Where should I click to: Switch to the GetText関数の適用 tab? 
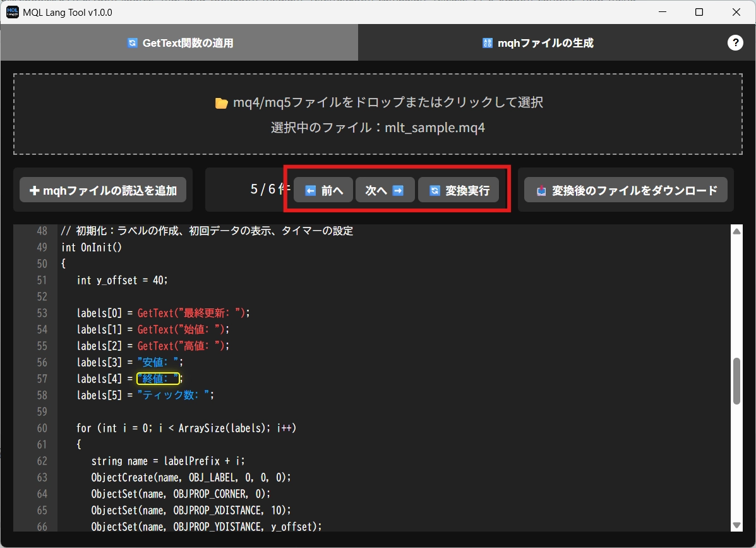[179, 43]
